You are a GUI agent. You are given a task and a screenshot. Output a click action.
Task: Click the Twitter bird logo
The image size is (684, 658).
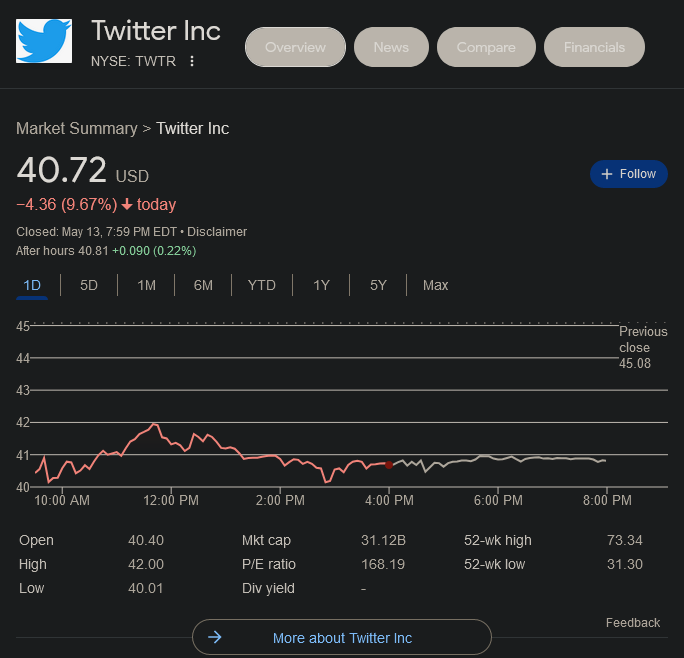point(44,41)
